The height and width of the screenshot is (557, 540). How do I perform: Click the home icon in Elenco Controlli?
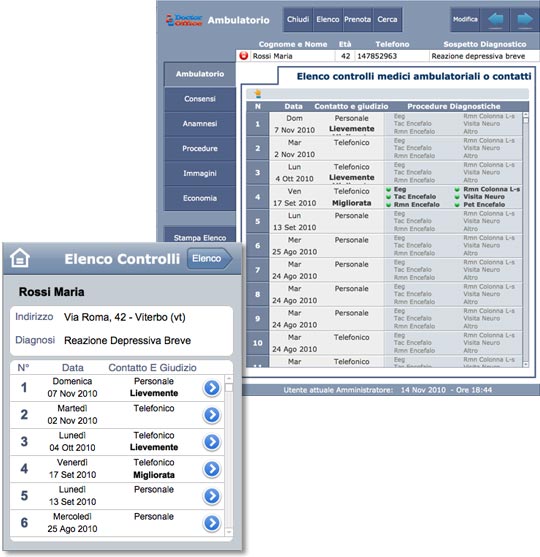click(20, 258)
